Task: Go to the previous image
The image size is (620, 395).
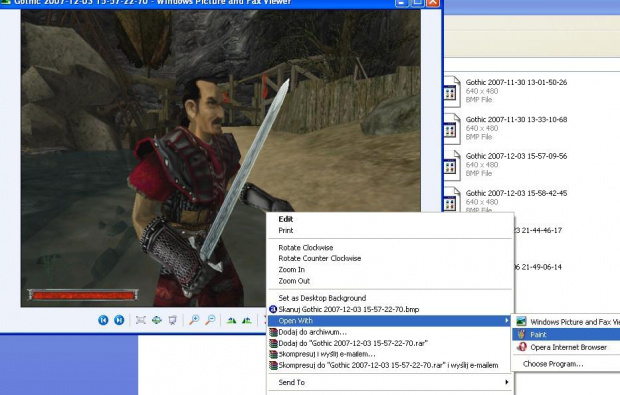Action: coord(103,320)
